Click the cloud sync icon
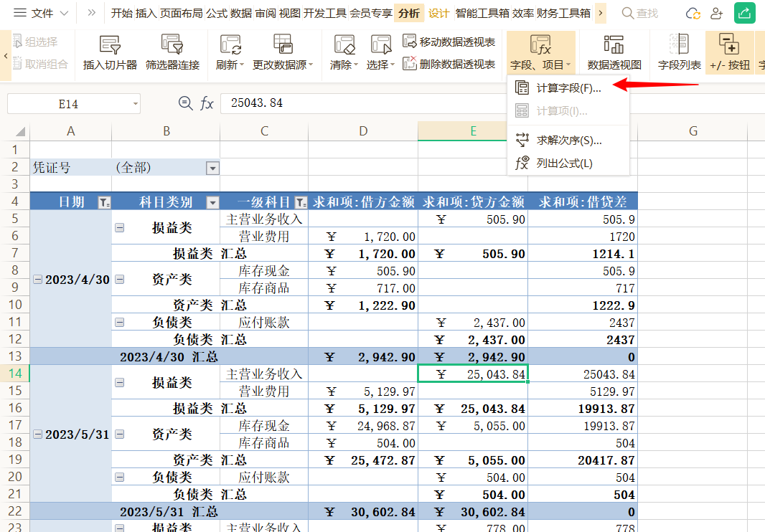The height and width of the screenshot is (532, 765). tap(693, 13)
